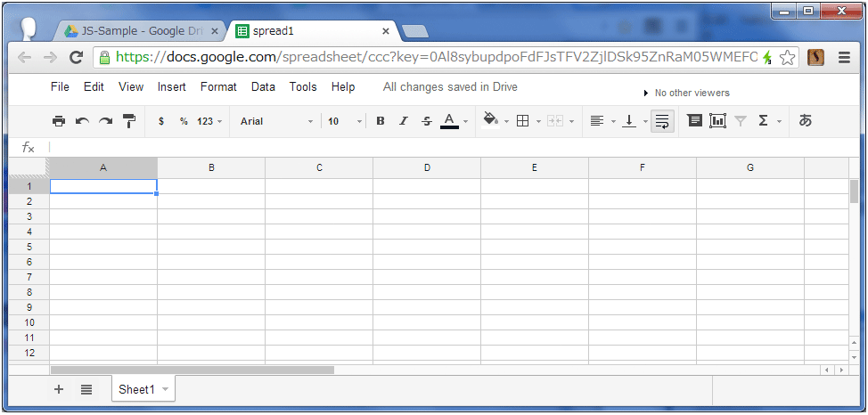Image resolution: width=868 pixels, height=415 pixels.
Task: Open the Insert menu
Action: pos(172,87)
